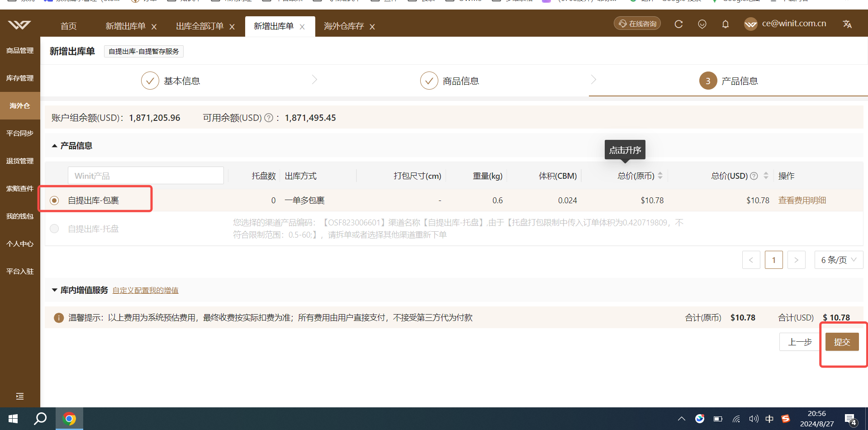Open 自定义配置我的增值 link
The image size is (868, 430).
click(145, 290)
